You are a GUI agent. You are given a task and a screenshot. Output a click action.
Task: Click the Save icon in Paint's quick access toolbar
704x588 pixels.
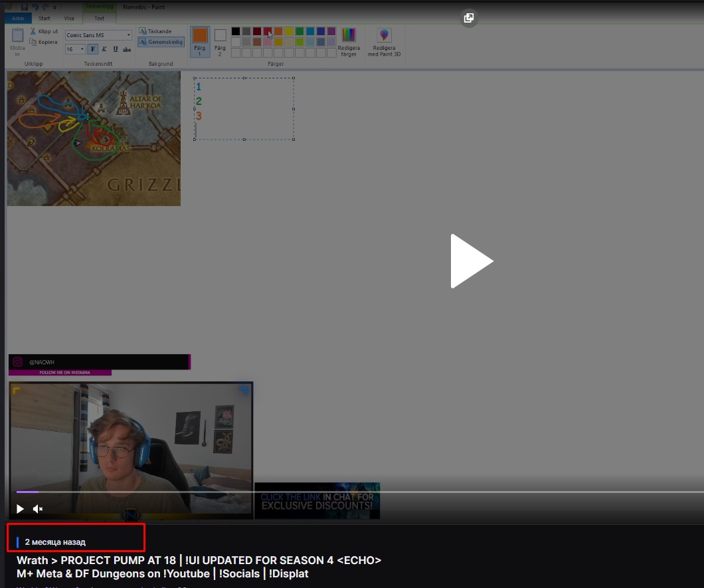pos(25,7)
